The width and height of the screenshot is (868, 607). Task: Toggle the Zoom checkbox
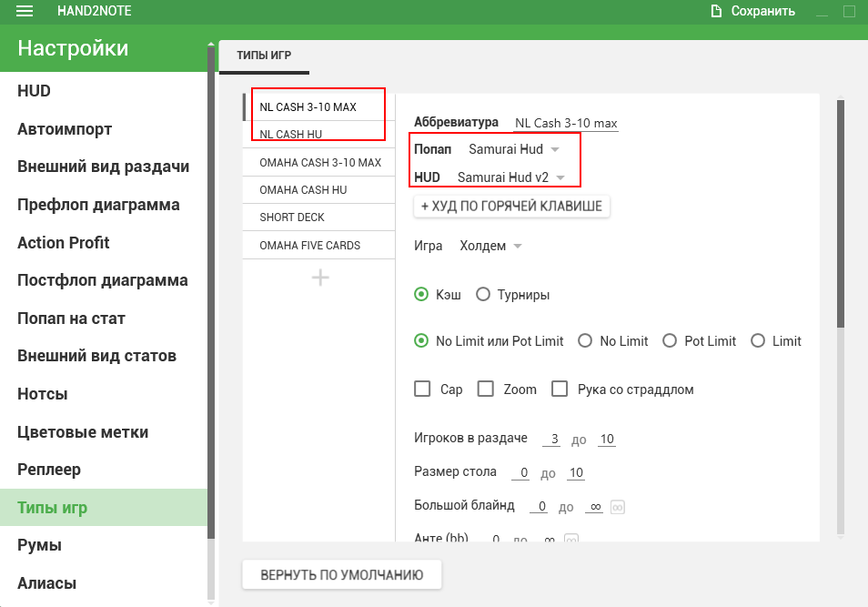(486, 389)
